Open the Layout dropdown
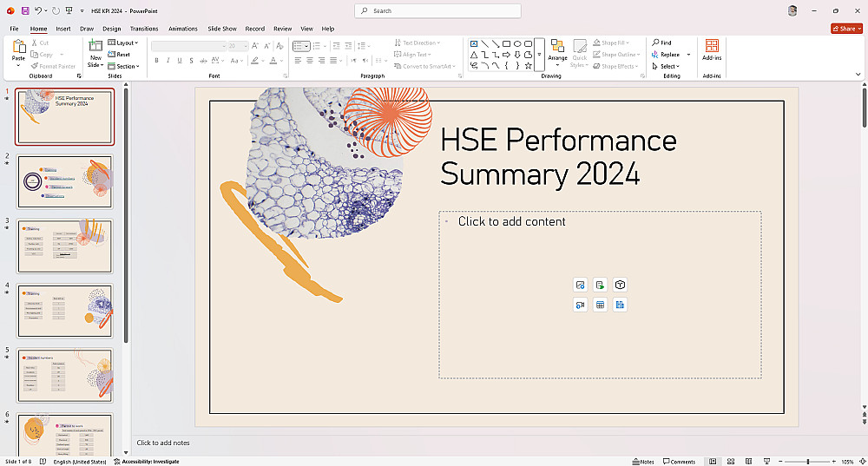 [x=123, y=43]
